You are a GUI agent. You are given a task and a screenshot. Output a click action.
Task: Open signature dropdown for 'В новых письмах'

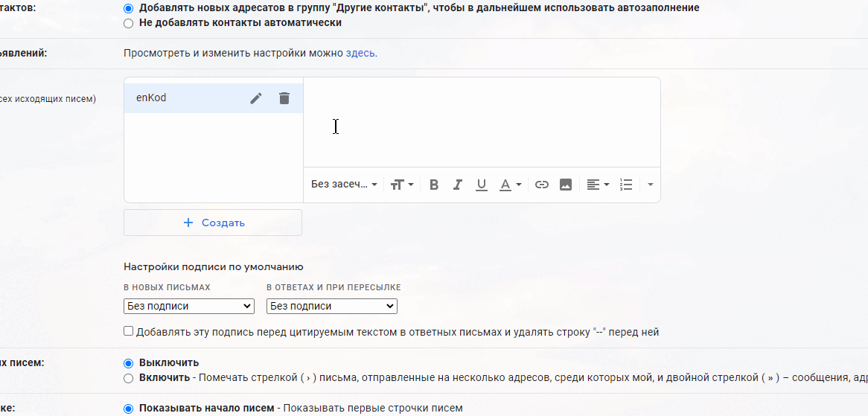(x=189, y=306)
